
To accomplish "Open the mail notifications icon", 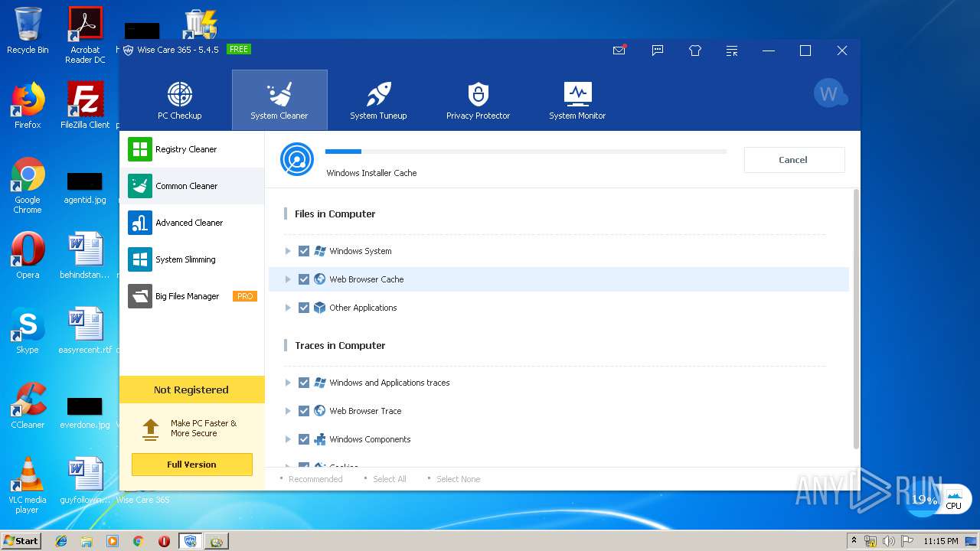I will pyautogui.click(x=619, y=51).
